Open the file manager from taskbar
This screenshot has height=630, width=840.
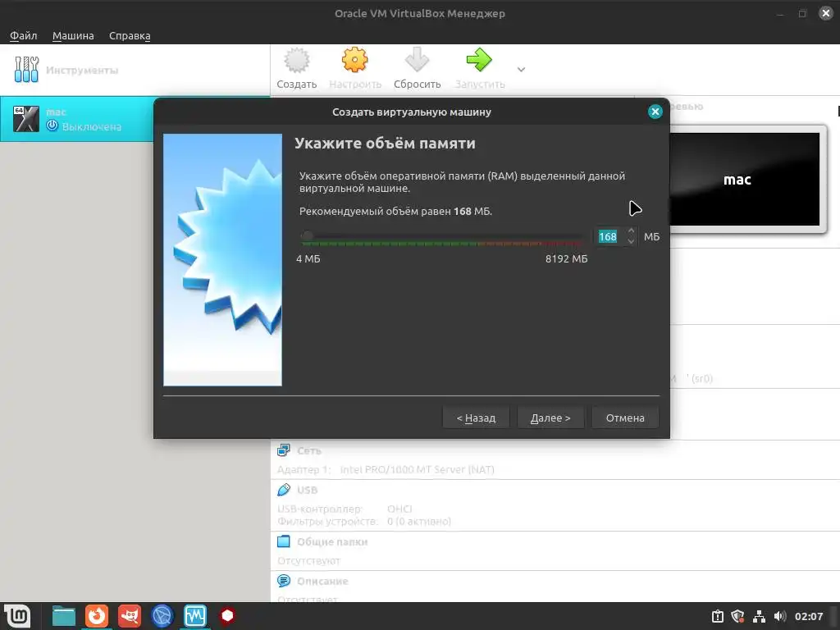coord(64,616)
